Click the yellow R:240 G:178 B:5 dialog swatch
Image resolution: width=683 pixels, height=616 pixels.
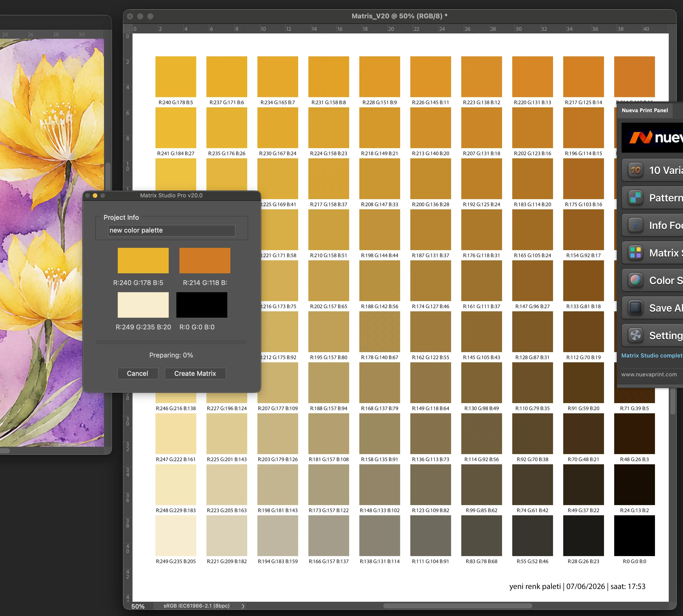point(143,261)
